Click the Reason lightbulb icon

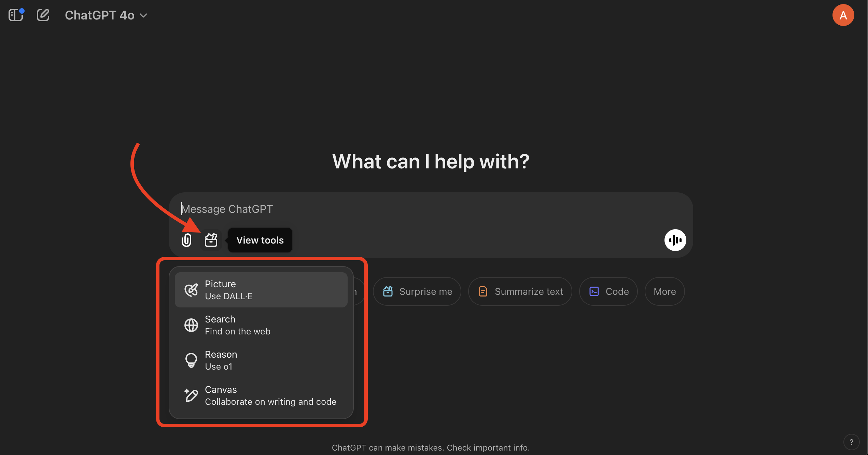pyautogui.click(x=191, y=360)
